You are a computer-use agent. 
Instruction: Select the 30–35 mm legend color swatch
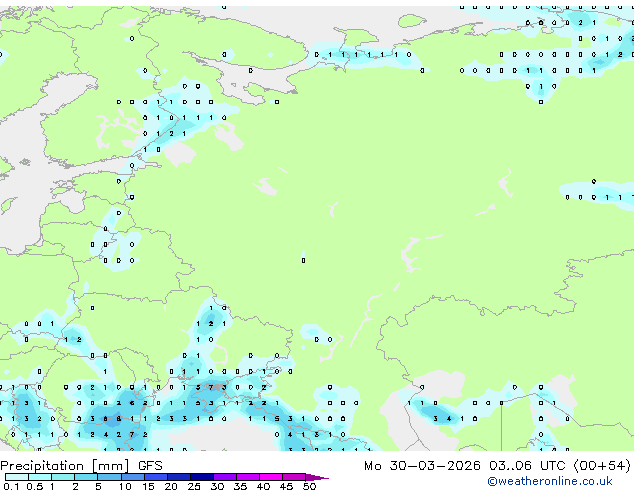pyautogui.click(x=225, y=477)
